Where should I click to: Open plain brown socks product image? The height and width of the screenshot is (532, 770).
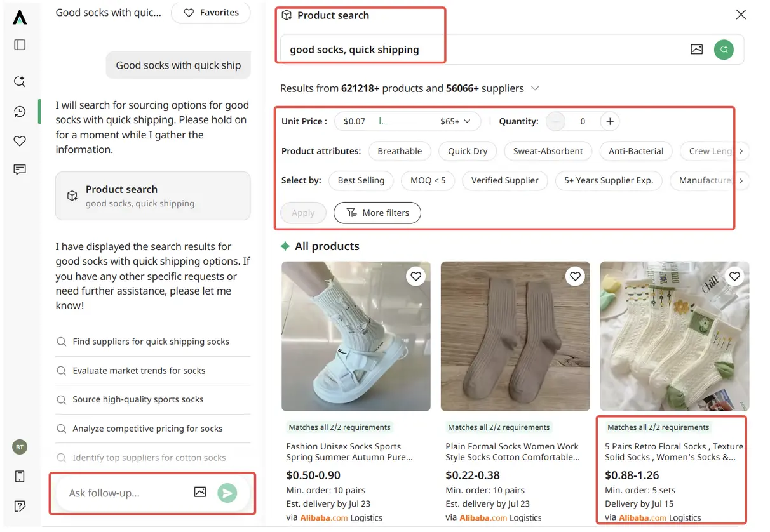pyautogui.click(x=515, y=336)
